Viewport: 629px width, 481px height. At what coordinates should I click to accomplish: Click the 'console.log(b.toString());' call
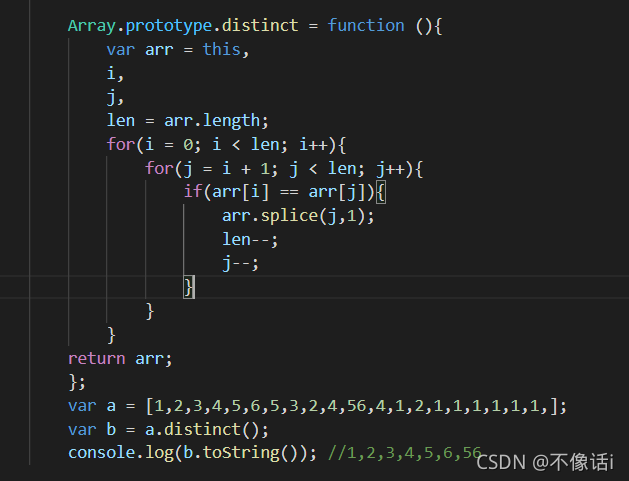pyautogui.click(x=193, y=453)
